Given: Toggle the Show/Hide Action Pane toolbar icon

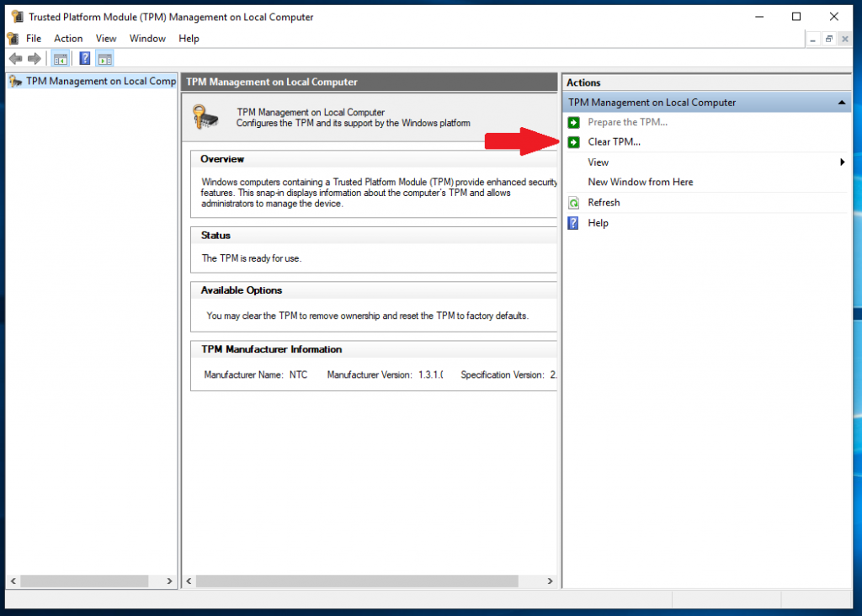Looking at the screenshot, I should 104,58.
